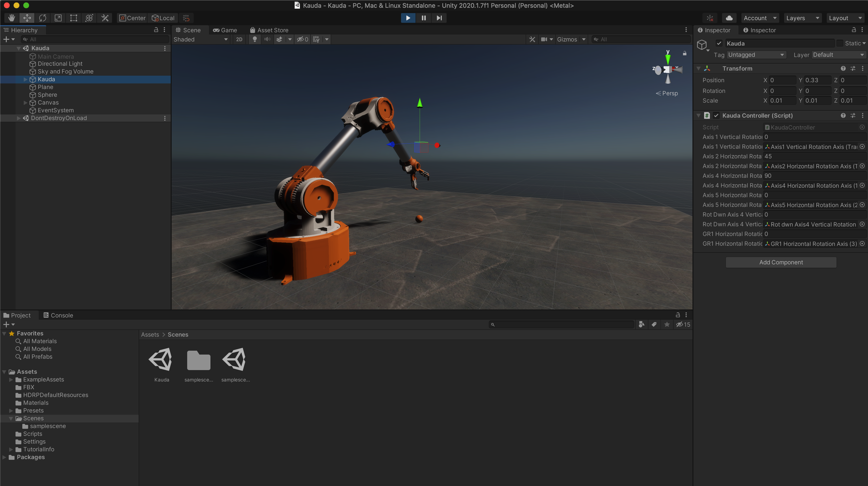Step one frame forward

click(x=439, y=18)
